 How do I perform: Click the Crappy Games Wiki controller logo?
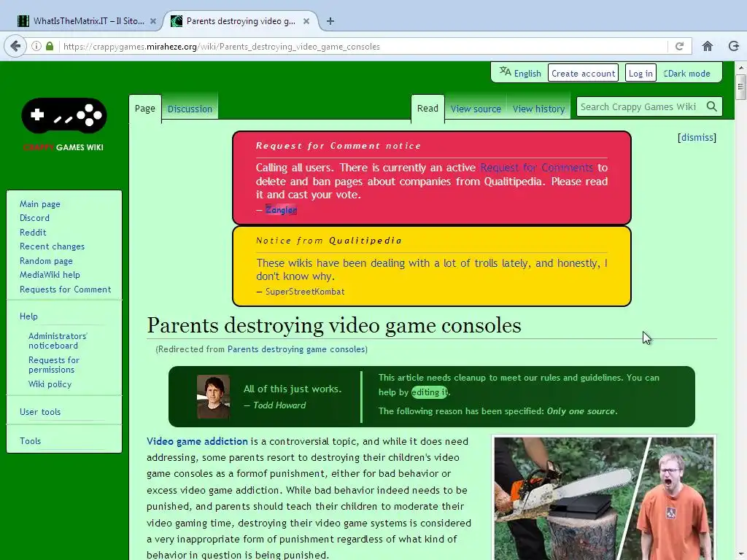(x=64, y=116)
